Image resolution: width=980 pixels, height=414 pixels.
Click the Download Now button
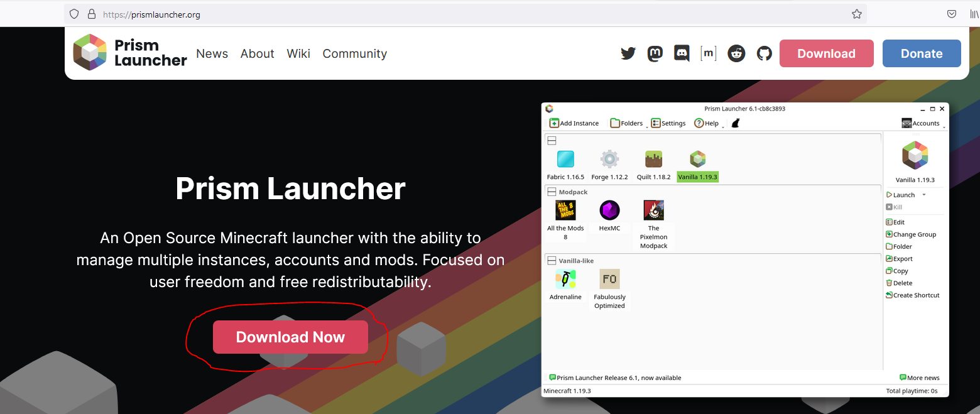[x=290, y=337]
